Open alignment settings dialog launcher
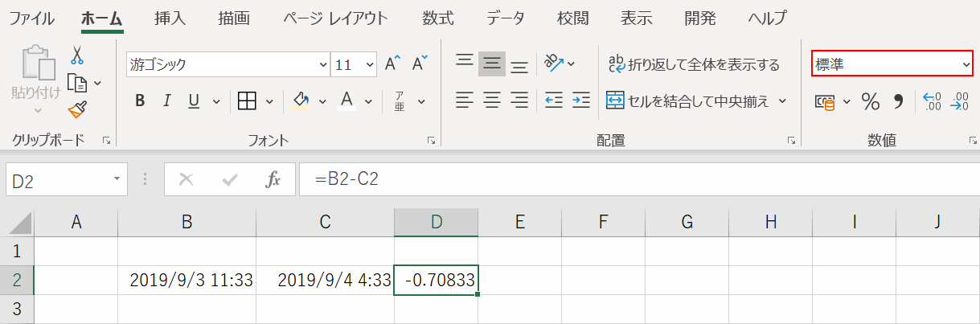Viewport: 980px width, 324px height. 791,141
